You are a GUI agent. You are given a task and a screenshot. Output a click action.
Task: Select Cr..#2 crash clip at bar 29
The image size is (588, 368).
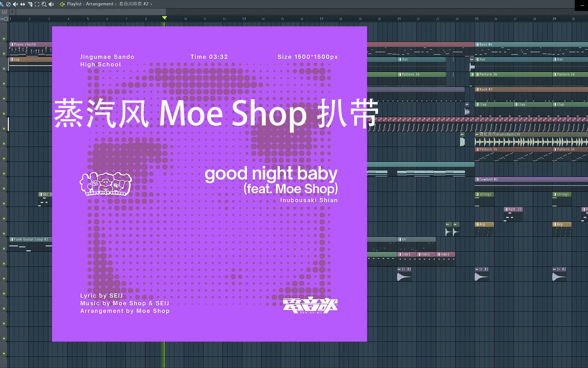pos(560,274)
